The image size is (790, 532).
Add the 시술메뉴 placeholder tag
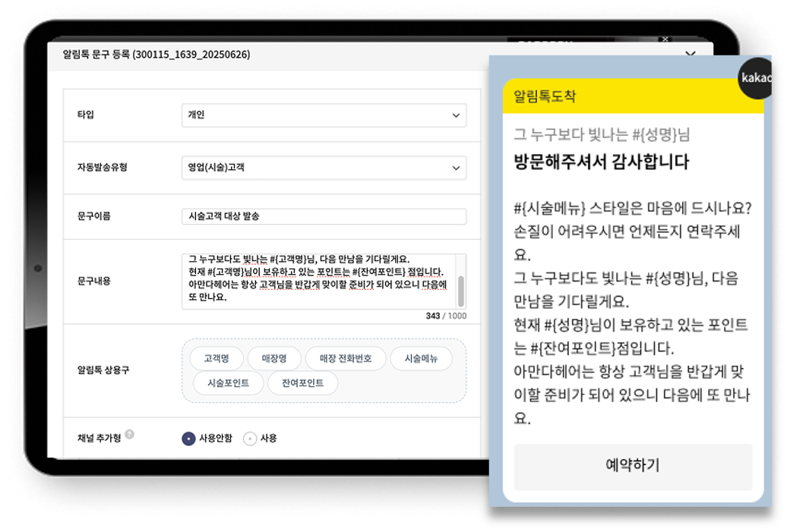point(421,358)
